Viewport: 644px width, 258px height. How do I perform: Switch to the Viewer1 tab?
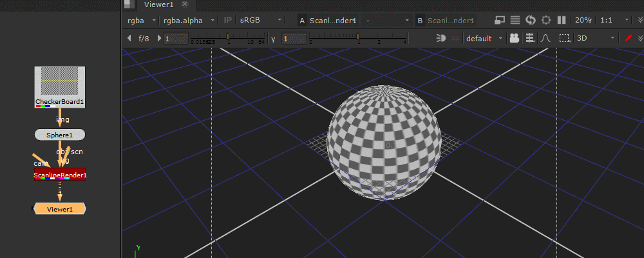[x=159, y=5]
